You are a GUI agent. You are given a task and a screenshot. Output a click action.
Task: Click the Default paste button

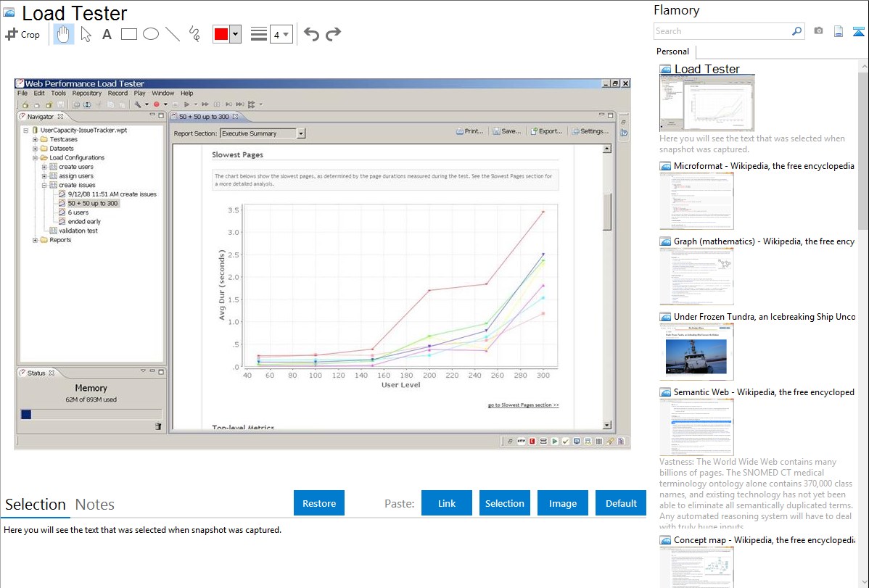coord(621,503)
